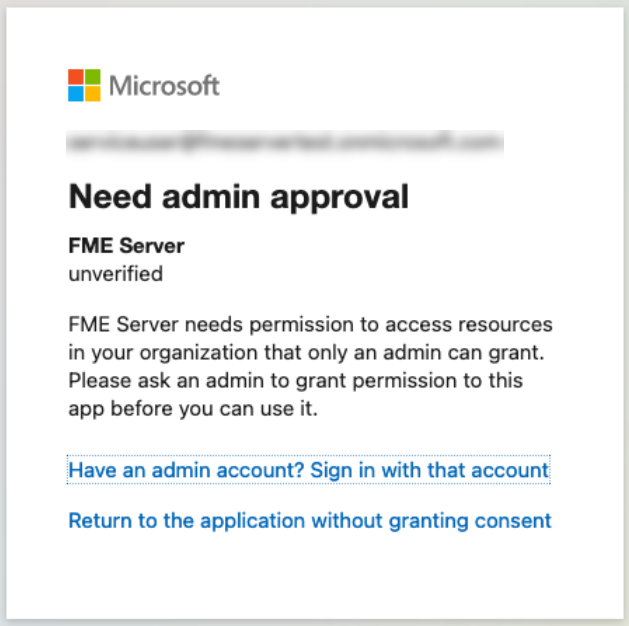
Task: Click the blue square of Microsoft logo
Action: point(76,93)
